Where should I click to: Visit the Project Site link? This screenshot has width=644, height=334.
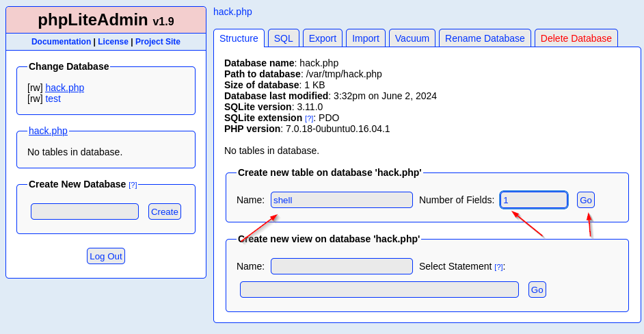(158, 42)
